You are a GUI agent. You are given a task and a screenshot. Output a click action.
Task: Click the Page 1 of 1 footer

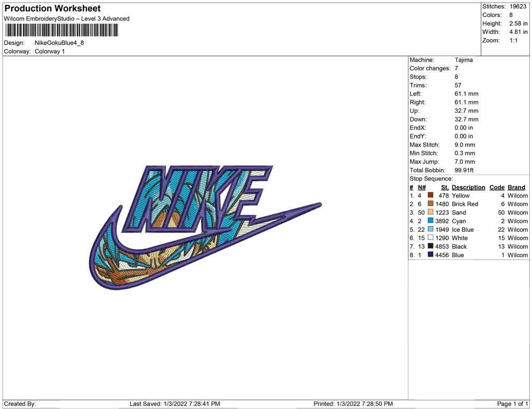(x=512, y=404)
